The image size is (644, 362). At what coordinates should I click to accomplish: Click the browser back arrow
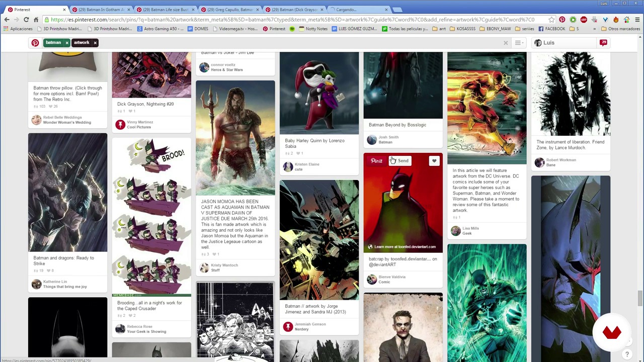point(7,20)
